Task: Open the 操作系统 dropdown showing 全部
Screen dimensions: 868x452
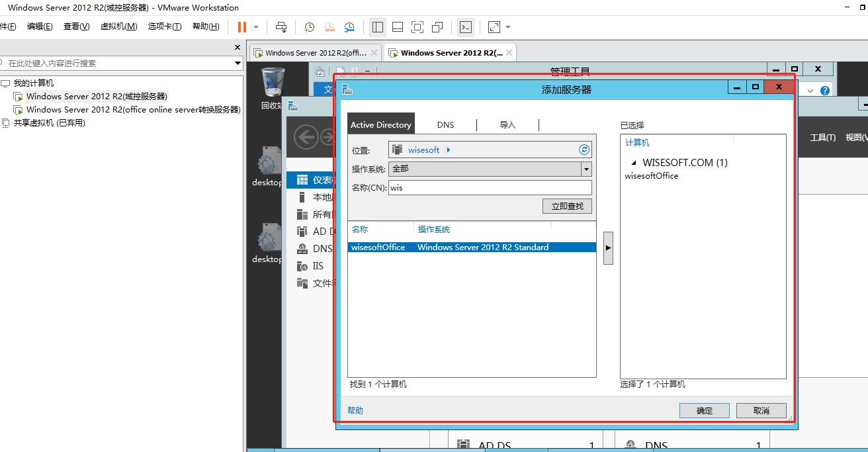Action: coord(490,169)
